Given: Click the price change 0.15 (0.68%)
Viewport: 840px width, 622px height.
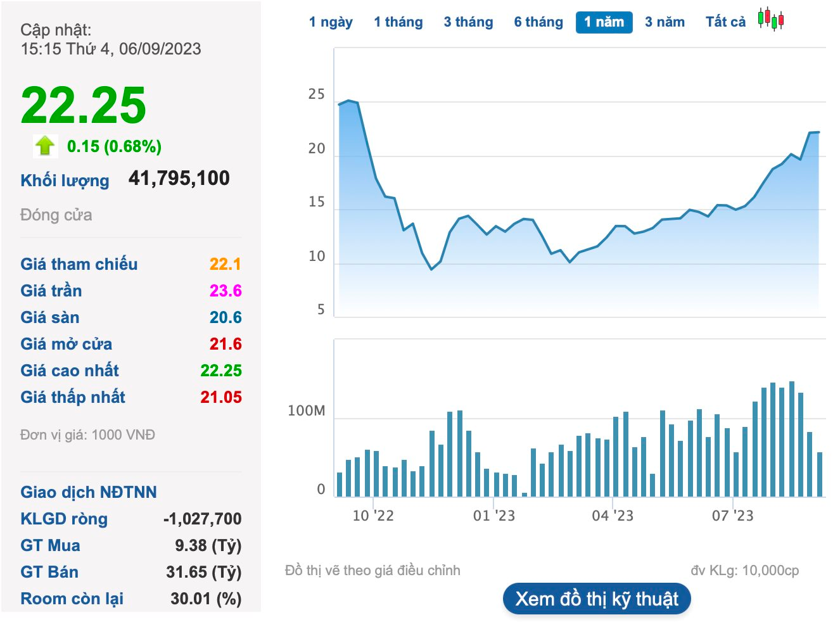Looking at the screenshot, I should tap(114, 146).
